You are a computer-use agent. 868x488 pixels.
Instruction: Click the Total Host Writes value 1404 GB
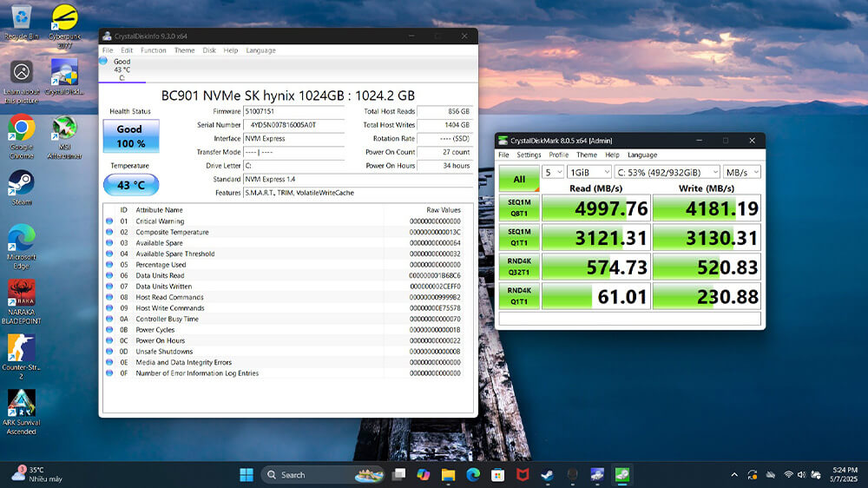click(444, 125)
